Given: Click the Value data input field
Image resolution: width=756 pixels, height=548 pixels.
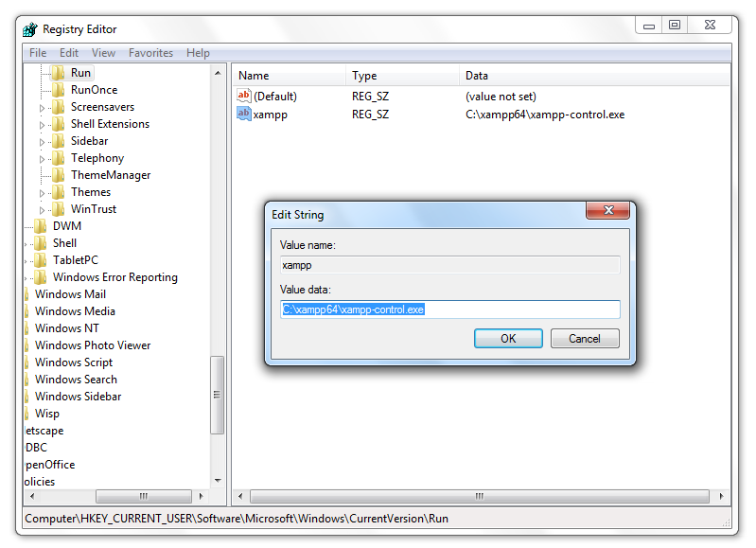Looking at the screenshot, I should click(449, 309).
